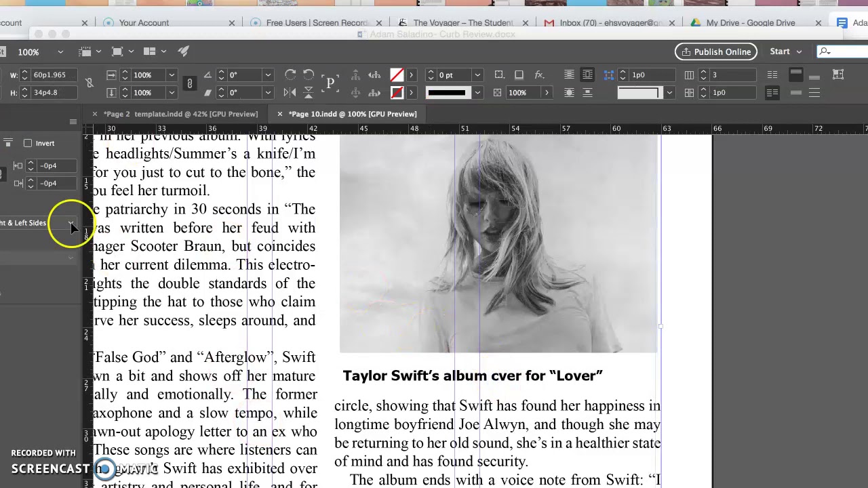Click the stroke color swatch
This screenshot has height=488, width=868.
click(397, 92)
